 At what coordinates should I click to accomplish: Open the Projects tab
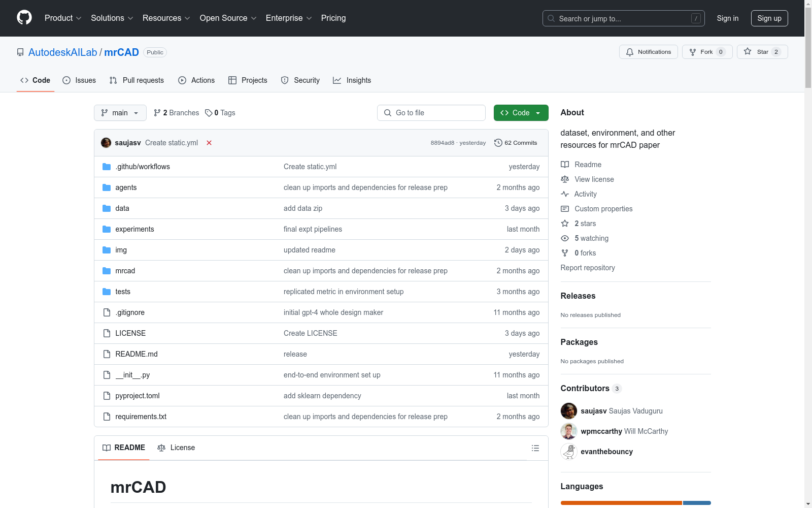(248, 80)
